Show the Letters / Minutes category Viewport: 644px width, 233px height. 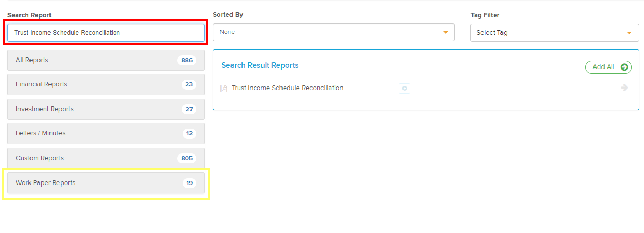coord(106,133)
